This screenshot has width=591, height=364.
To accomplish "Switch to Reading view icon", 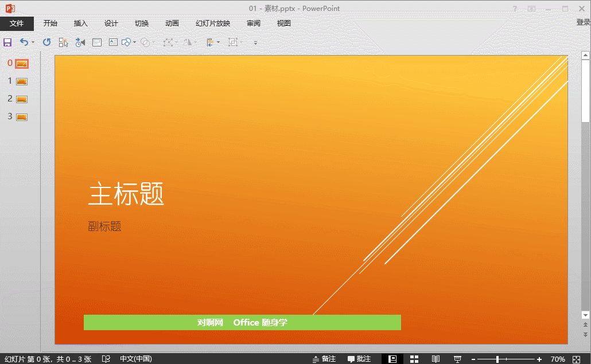I will (436, 359).
